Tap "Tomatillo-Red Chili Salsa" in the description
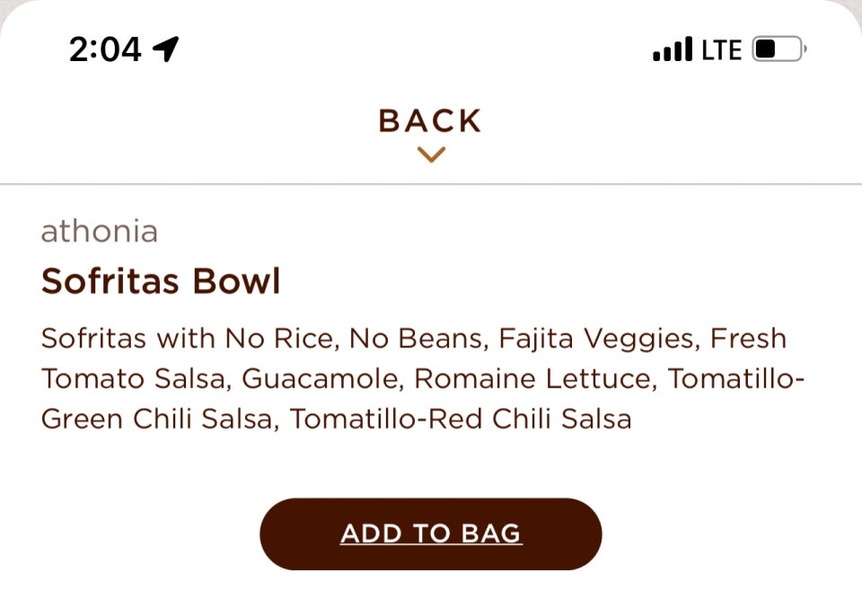The width and height of the screenshot is (862, 616). 462,418
